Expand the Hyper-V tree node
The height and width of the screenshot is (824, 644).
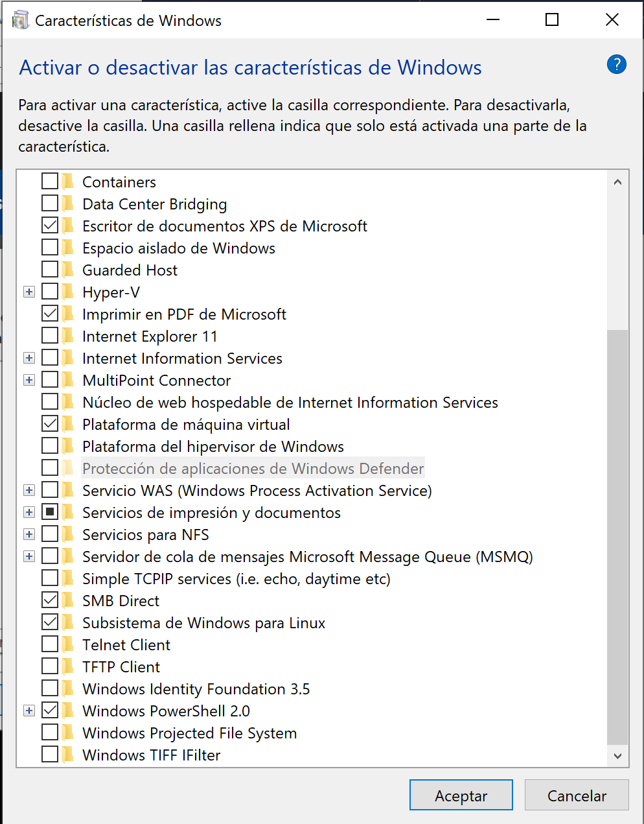(29, 292)
